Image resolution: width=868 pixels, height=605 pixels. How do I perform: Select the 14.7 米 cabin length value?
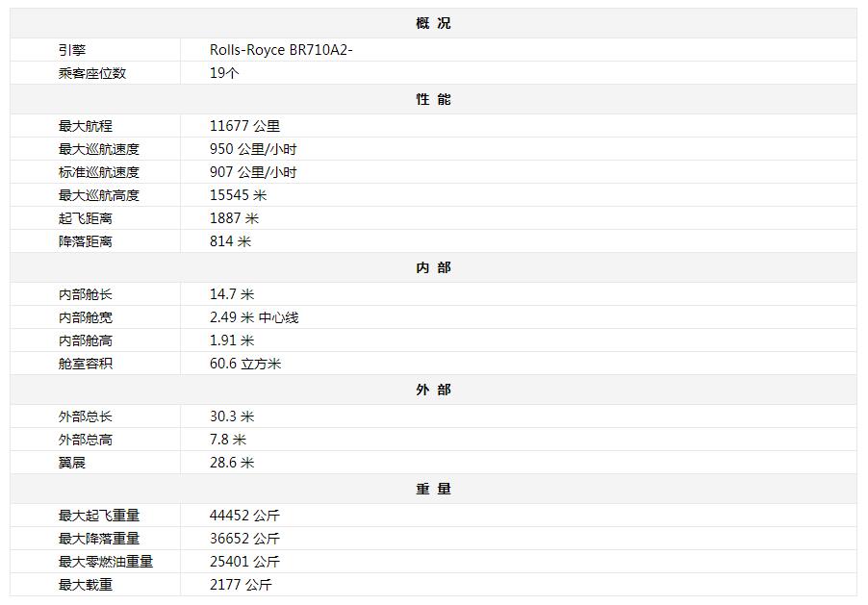tap(232, 294)
